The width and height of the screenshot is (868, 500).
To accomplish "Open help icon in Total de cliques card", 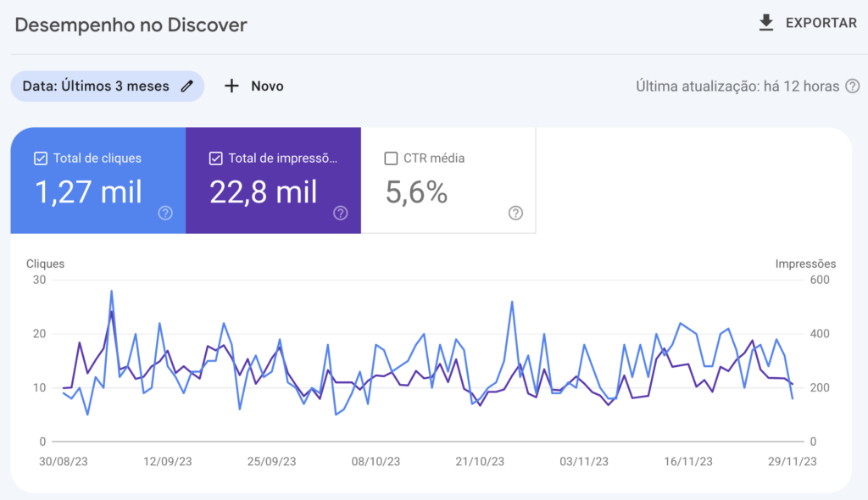I will [165, 214].
